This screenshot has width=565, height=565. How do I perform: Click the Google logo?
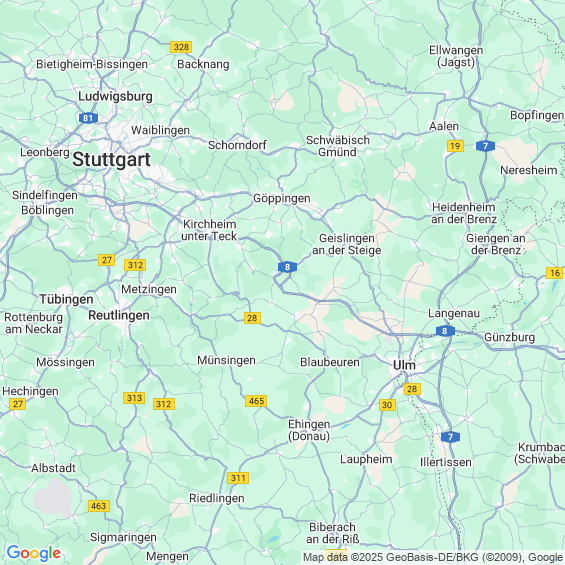34,553
